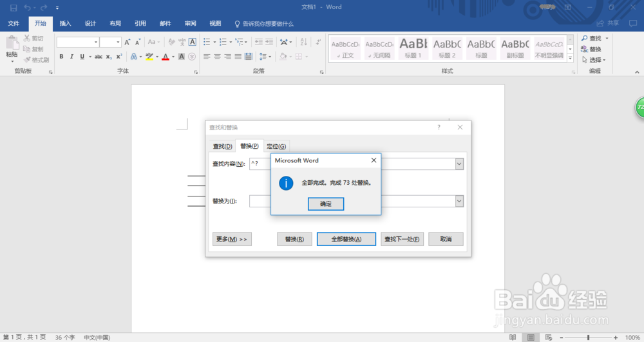Image resolution: width=644 pixels, height=342 pixels.
Task: Switch to Go To (定位G) tab in dialog
Action: (x=276, y=146)
